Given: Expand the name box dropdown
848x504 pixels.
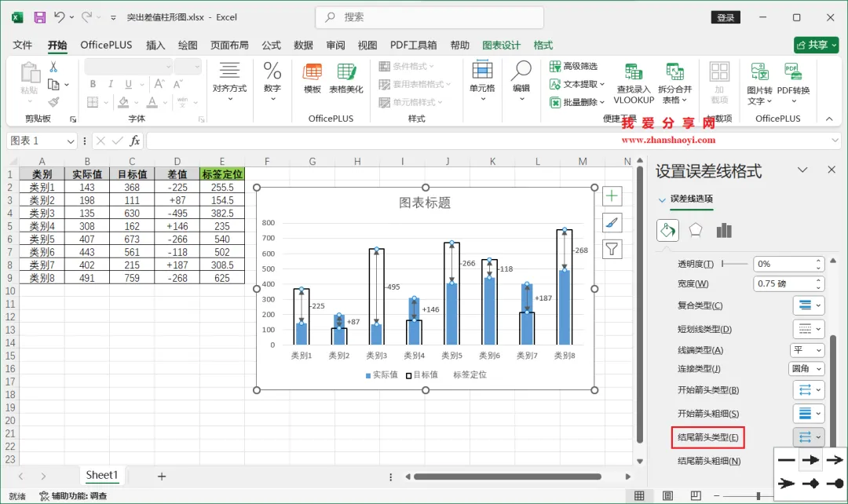Looking at the screenshot, I should point(71,141).
